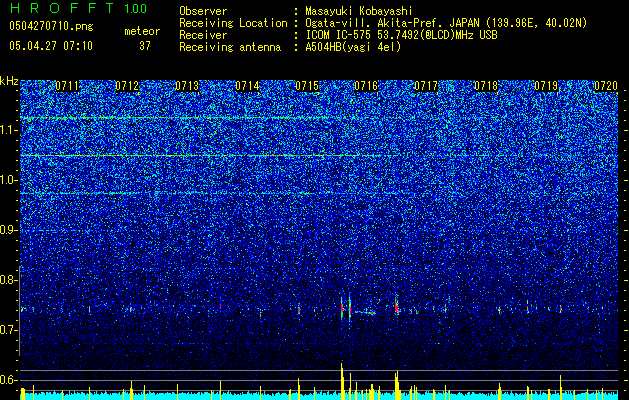Click the 0717 time marker
629x400 pixels.
click(x=426, y=86)
